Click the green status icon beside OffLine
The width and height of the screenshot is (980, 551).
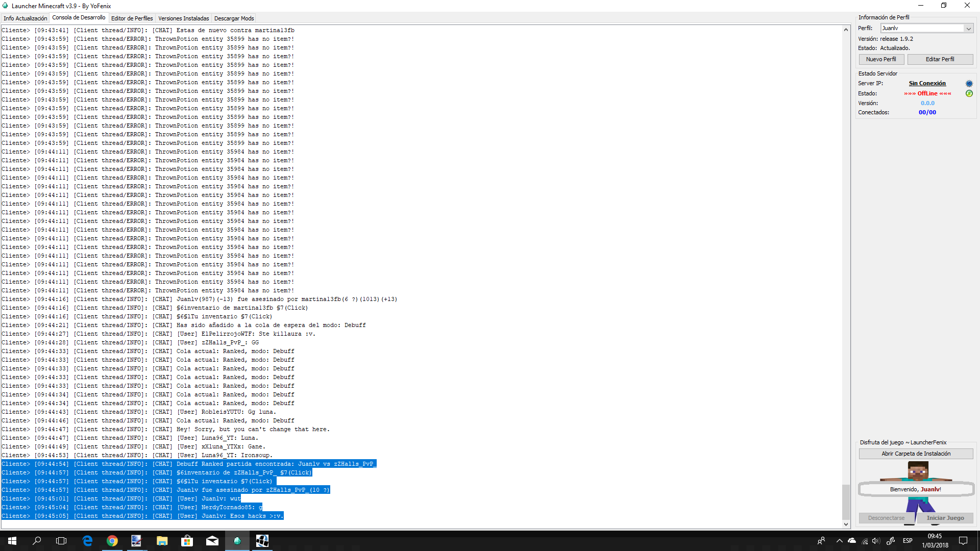coord(969,93)
